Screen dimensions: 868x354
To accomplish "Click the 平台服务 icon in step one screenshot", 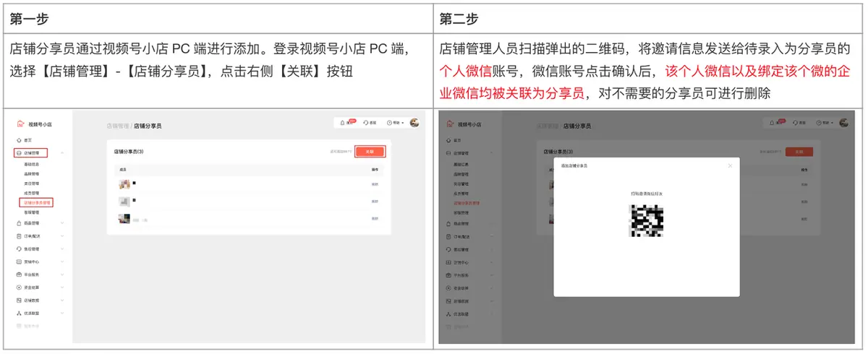I will [18, 275].
